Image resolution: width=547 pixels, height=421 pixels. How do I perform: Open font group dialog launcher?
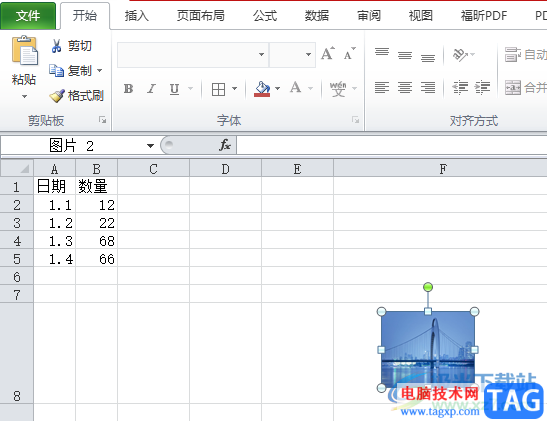coord(355,120)
